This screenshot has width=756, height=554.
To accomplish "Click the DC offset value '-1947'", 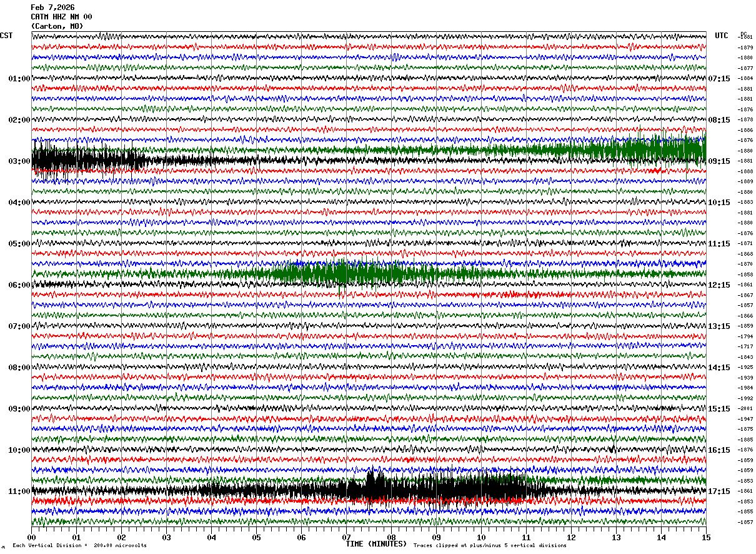I will tap(745, 419).
